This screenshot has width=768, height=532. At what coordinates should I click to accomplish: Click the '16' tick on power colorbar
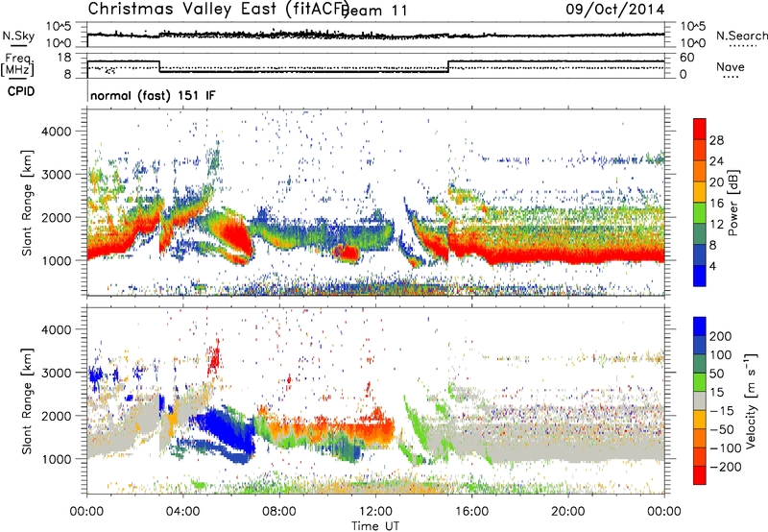click(716, 204)
